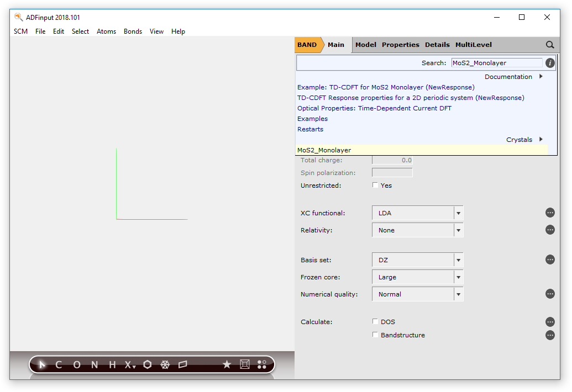
Task: Open Basis set details button
Action: [550, 259]
